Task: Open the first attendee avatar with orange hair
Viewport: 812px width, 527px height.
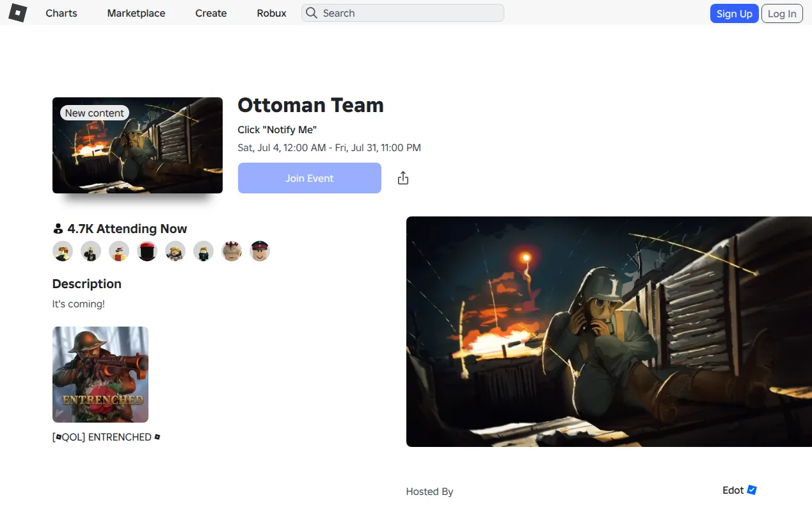Action: pos(63,251)
